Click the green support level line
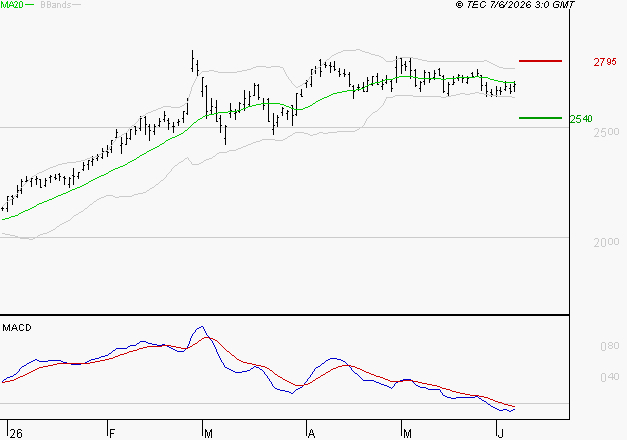 click(540, 118)
